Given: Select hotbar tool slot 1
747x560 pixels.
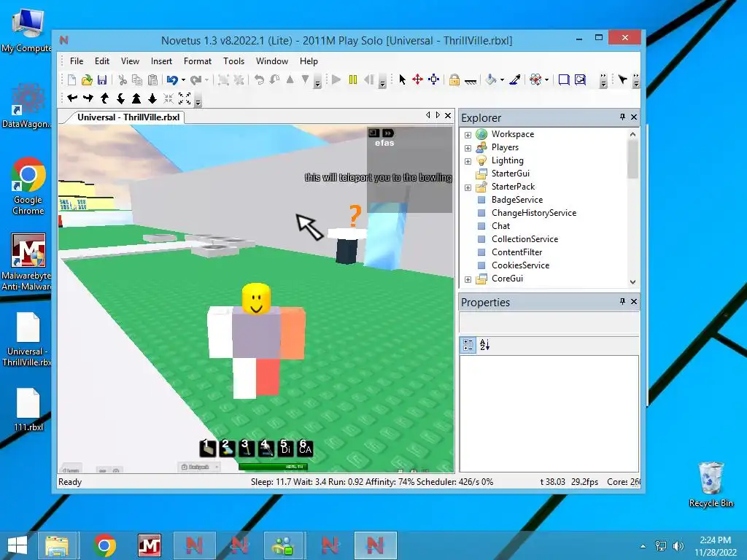Looking at the screenshot, I should 208,448.
